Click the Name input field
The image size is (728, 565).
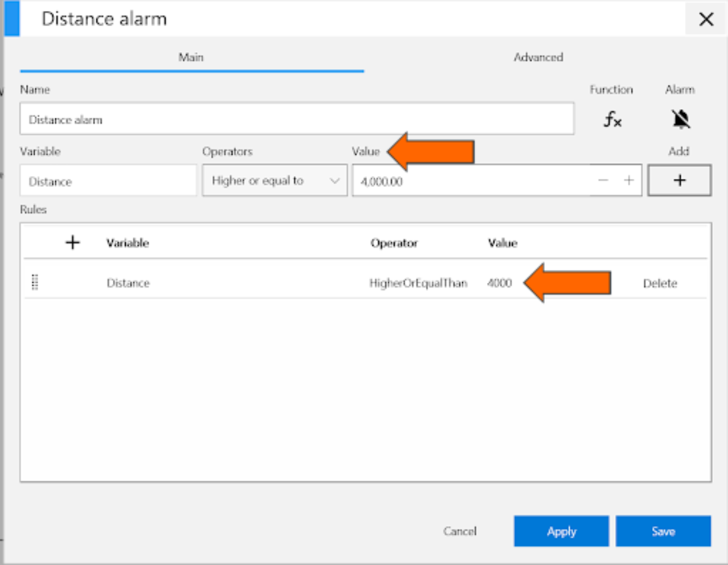click(296, 119)
